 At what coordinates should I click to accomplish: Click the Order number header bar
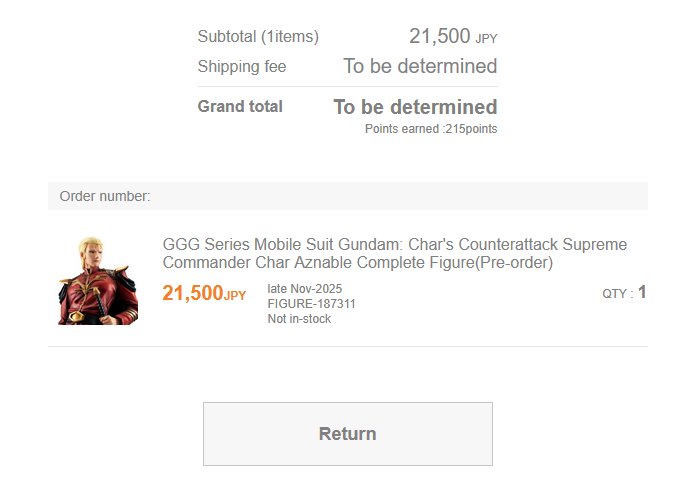tap(348, 196)
